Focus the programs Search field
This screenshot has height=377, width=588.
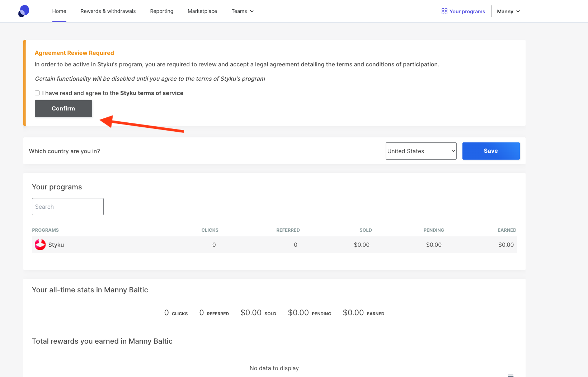coord(68,207)
